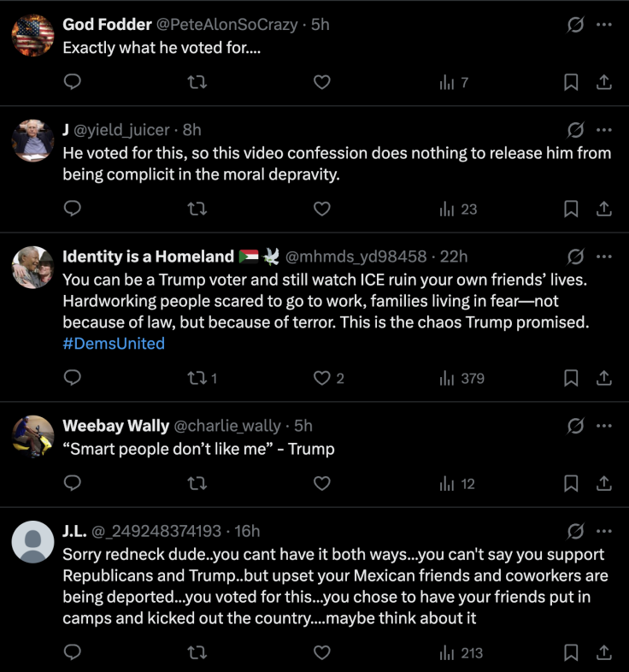The height and width of the screenshot is (672, 629).
Task: Open the @yield_juicer handle
Action: (x=122, y=130)
